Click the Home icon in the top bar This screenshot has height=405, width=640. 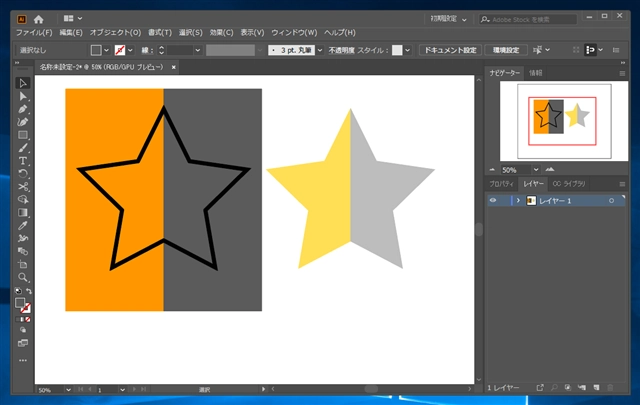point(38,19)
